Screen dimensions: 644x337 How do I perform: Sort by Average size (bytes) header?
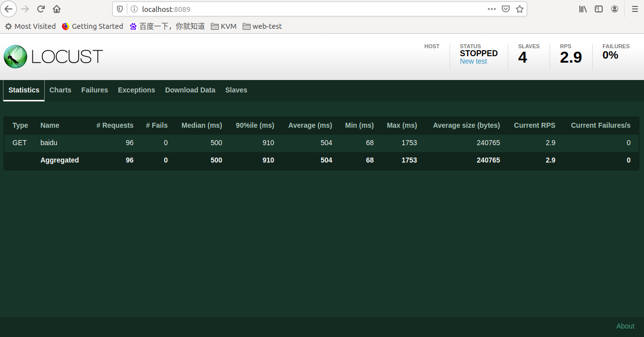coord(466,125)
